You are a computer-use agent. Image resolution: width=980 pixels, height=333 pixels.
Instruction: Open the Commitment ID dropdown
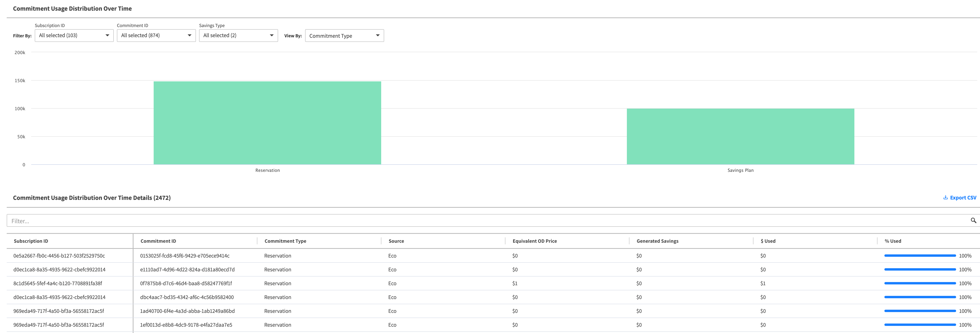pyautogui.click(x=156, y=35)
